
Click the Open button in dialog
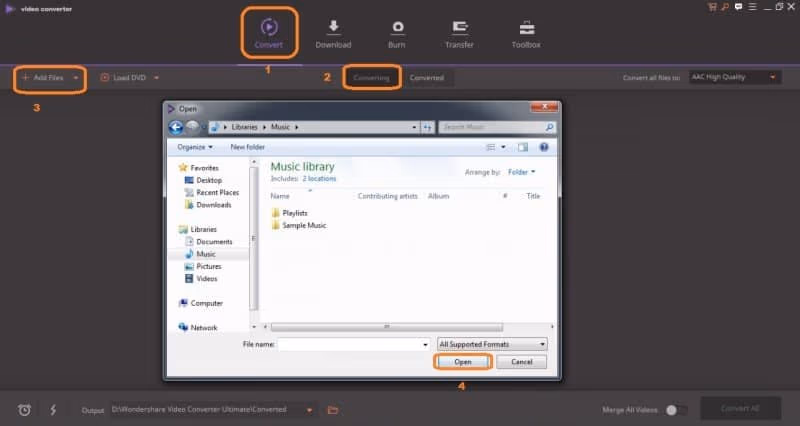pyautogui.click(x=462, y=362)
